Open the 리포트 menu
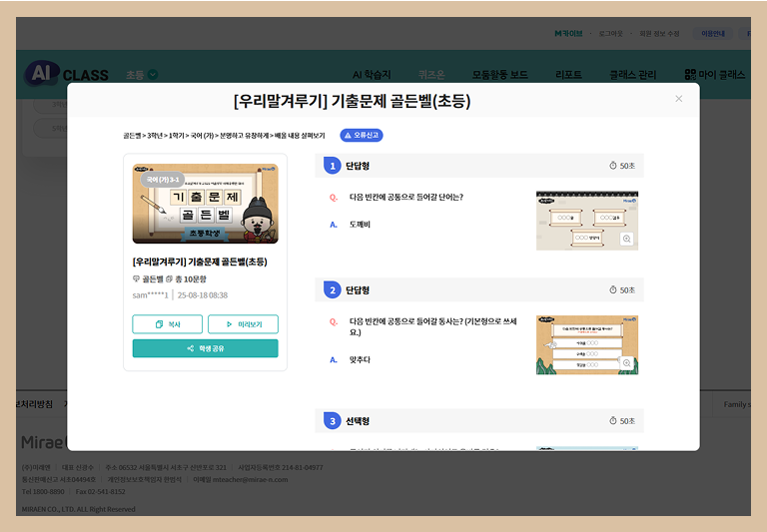This screenshot has width=767, height=532. pos(567,75)
